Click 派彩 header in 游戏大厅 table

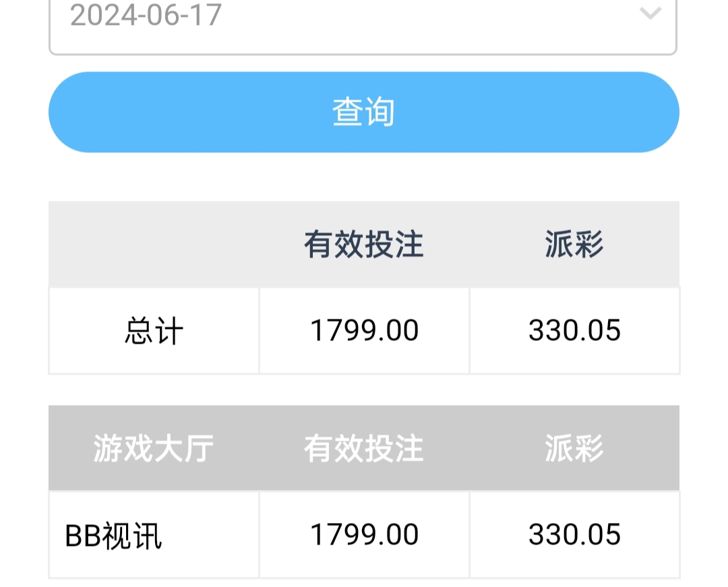(574, 449)
